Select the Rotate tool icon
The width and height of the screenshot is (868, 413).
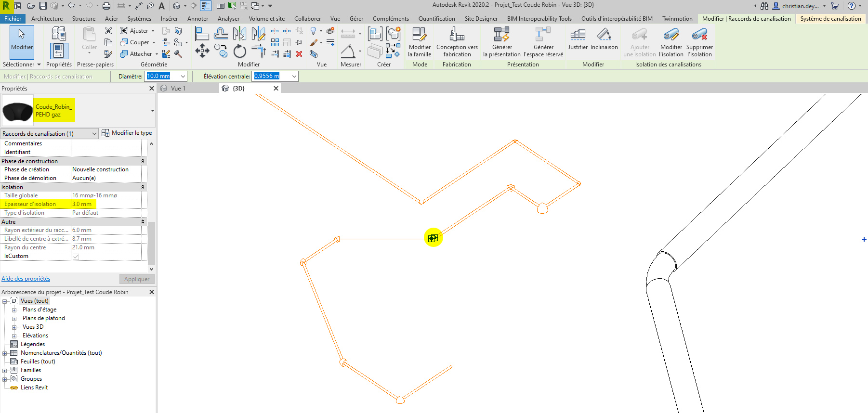point(239,51)
